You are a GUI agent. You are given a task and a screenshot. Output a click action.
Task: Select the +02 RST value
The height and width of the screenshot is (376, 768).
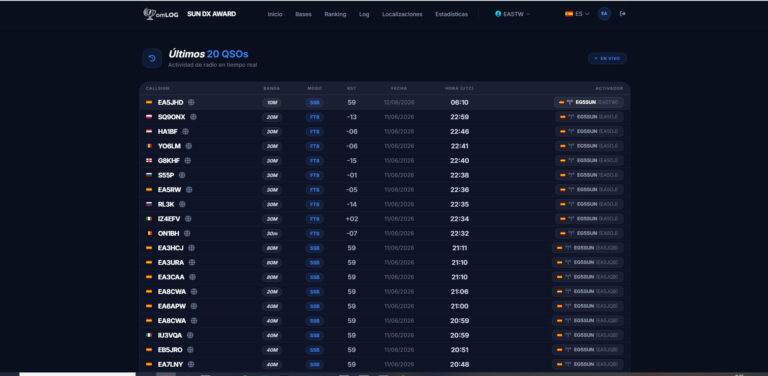pos(352,219)
